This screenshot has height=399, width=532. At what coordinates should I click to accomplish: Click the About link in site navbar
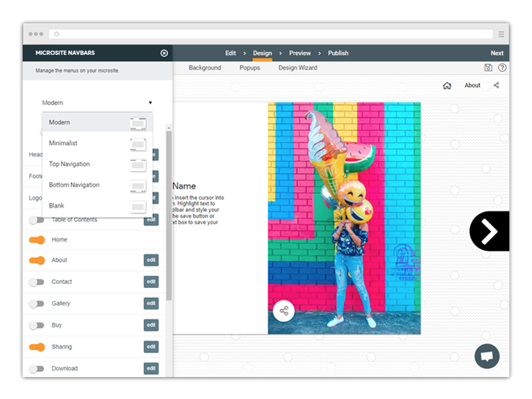point(472,86)
